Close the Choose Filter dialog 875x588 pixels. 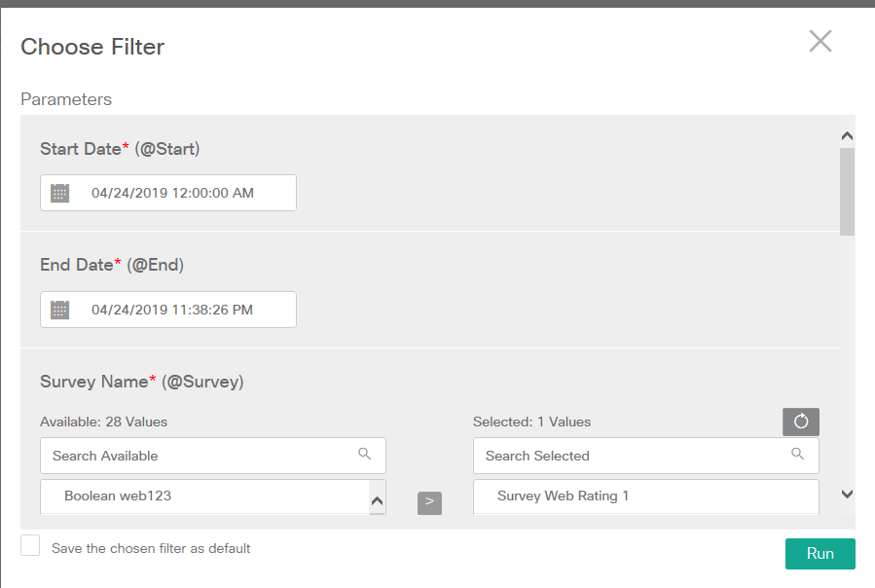[820, 41]
